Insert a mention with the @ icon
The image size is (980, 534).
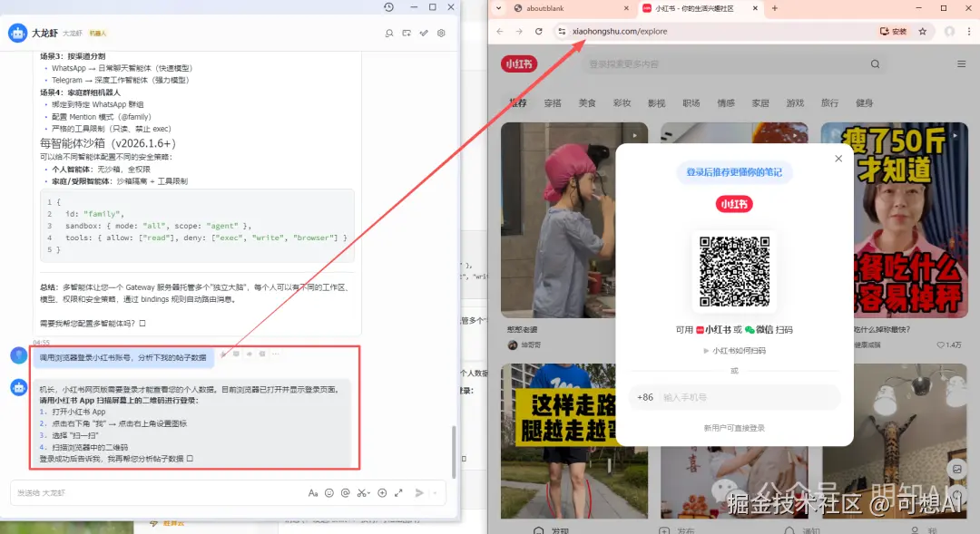click(x=346, y=492)
